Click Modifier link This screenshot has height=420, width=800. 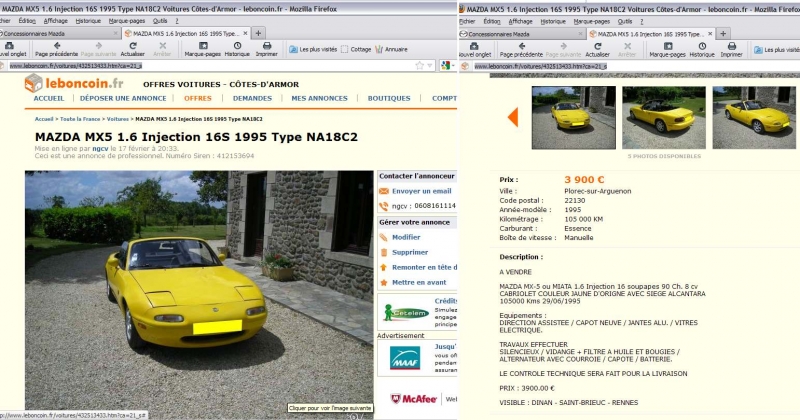[x=406, y=237]
